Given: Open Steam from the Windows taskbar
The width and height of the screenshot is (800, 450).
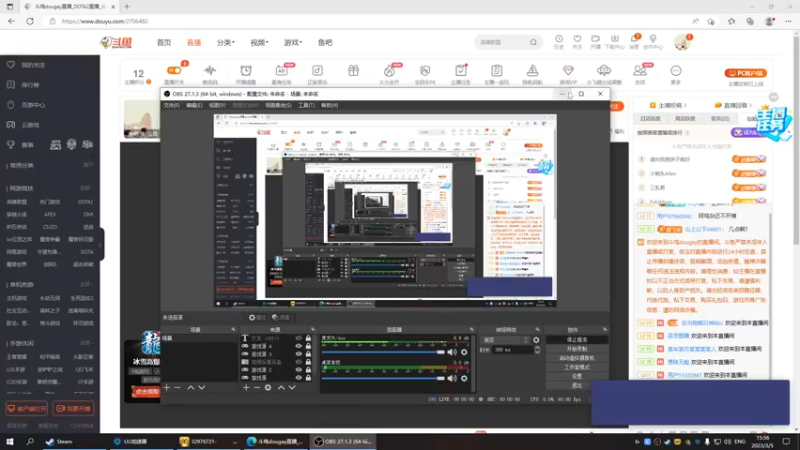Looking at the screenshot, I should 59,441.
